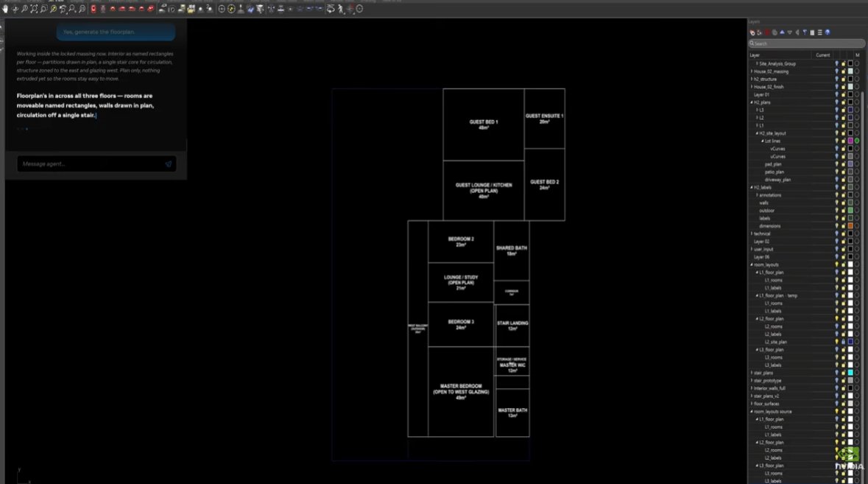Focus the Message agent input field

tap(96, 164)
